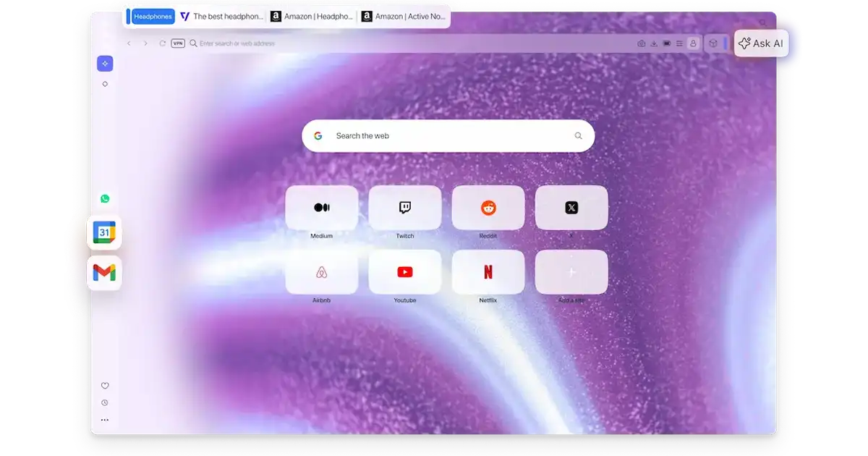Open WhatsApp from the sidebar
The width and height of the screenshot is (868, 456).
[105, 199]
